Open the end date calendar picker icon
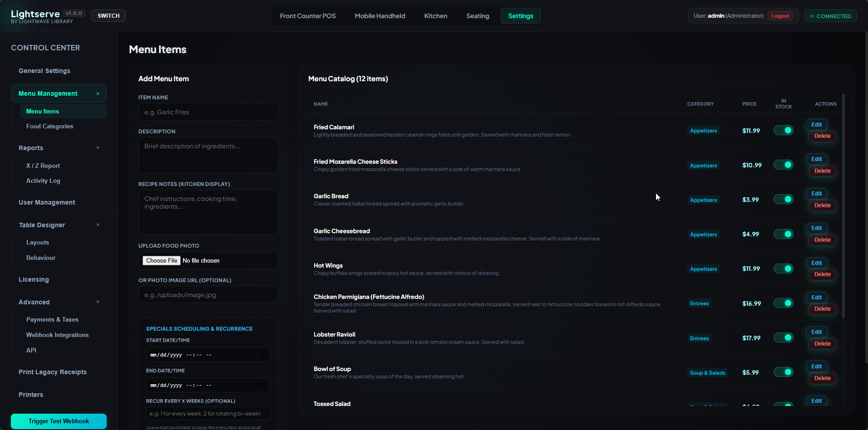The image size is (868, 430). (263, 385)
